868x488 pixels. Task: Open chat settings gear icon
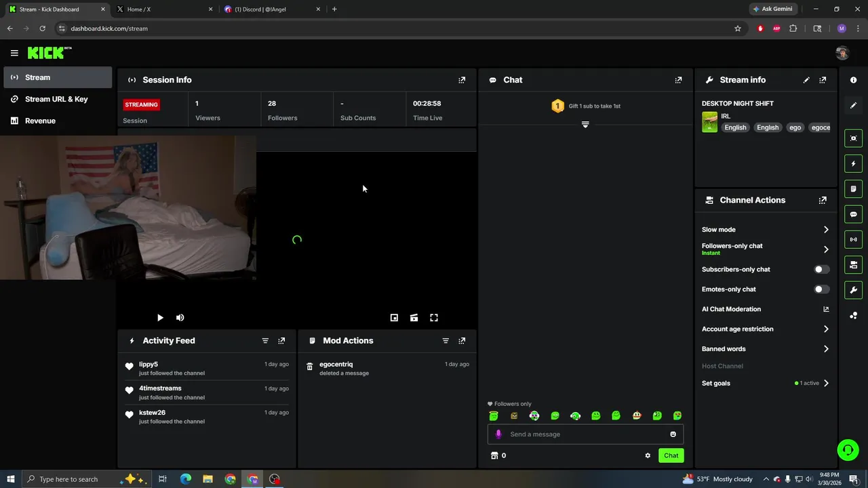click(x=648, y=455)
